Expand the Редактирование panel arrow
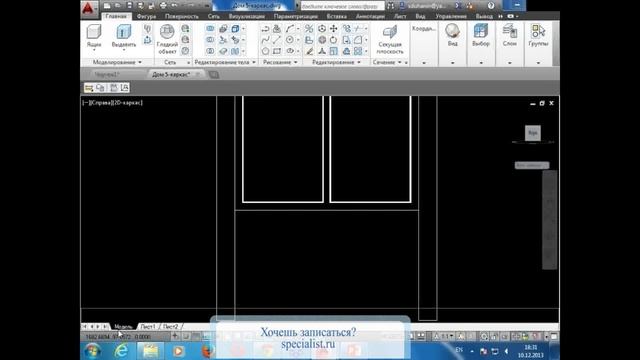The height and width of the screenshot is (360, 640). [x=359, y=62]
